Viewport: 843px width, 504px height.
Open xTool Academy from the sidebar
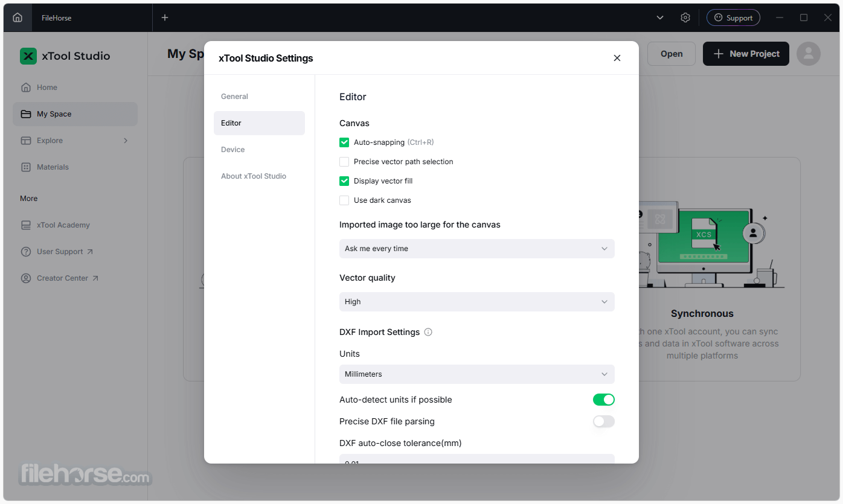tap(75, 225)
